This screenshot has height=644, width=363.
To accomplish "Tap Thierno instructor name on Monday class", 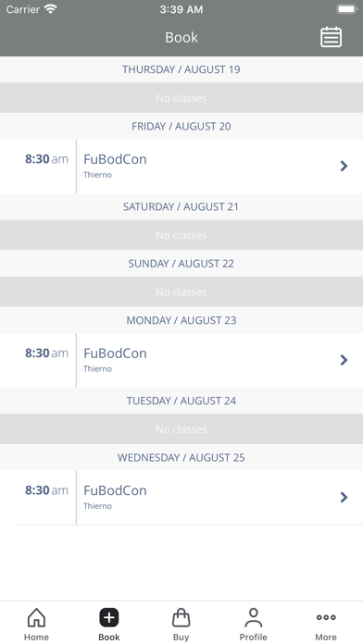I will pyautogui.click(x=97, y=369).
